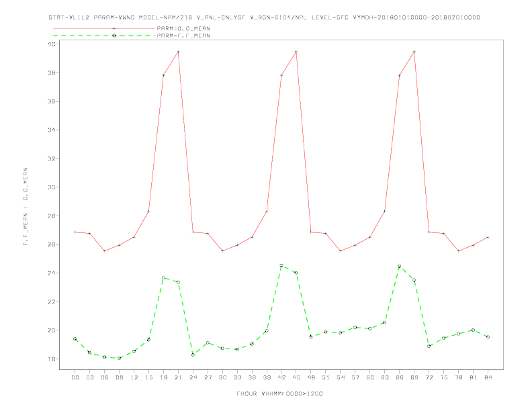532x411 pixels.
Task: Click the y-axis tick label 34
Action: coord(52,130)
